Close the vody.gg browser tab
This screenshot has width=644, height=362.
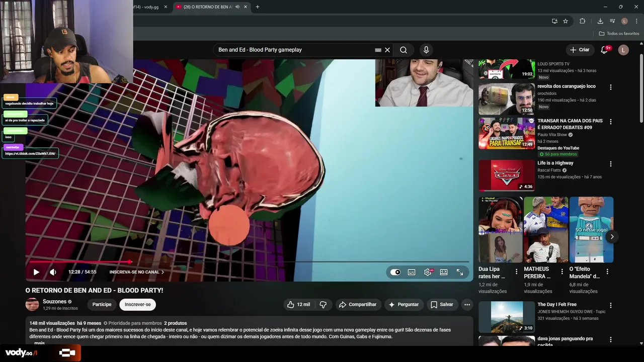point(166,7)
